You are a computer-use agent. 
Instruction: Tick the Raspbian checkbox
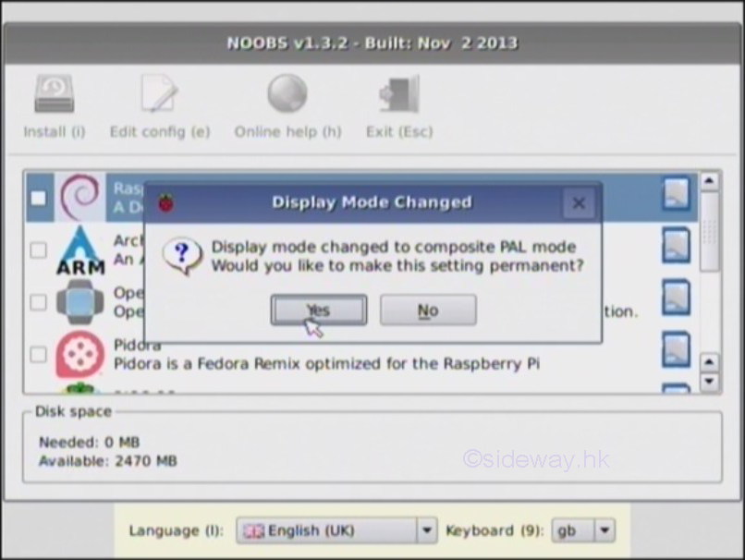(x=38, y=197)
